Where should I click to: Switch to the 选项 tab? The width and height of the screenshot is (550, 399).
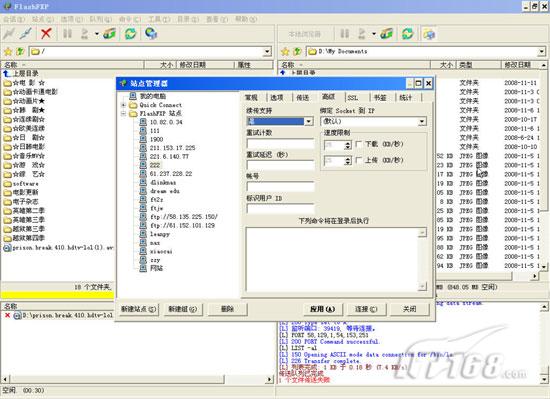click(277, 97)
